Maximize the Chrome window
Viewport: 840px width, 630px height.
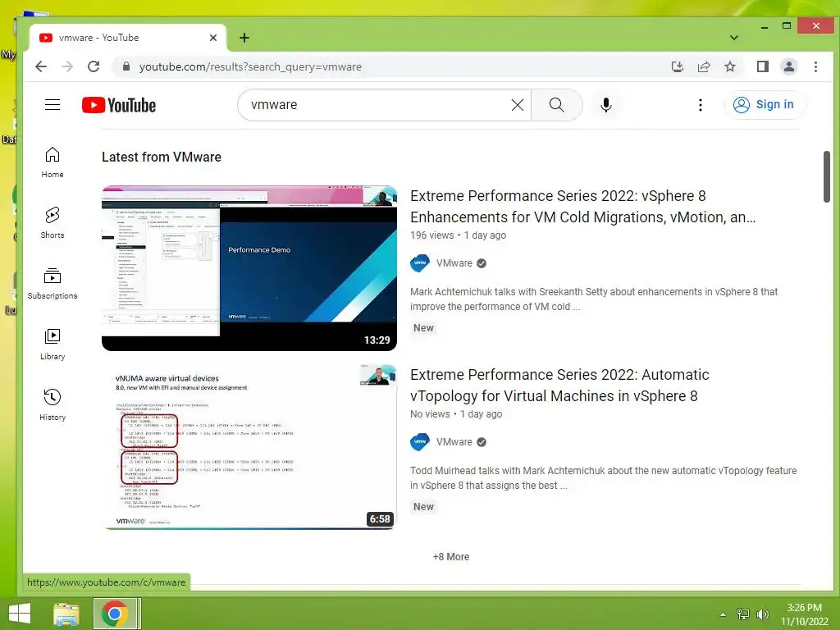pos(787,25)
